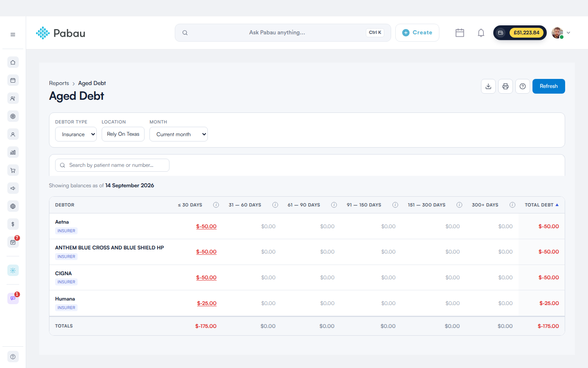Select the ANTHEM BLUE CROSS AND BLUE SHIELD HP debtor name
This screenshot has height=368, width=588.
(x=109, y=248)
